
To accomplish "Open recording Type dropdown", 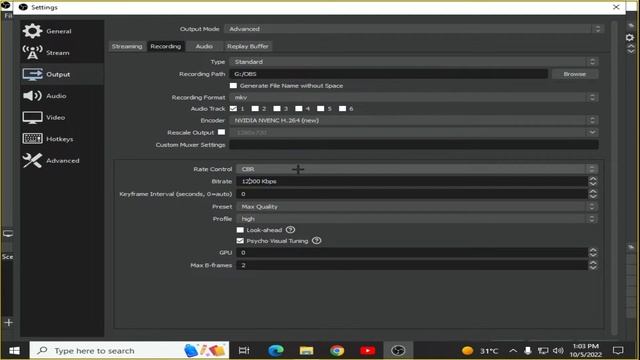I will click(414, 62).
